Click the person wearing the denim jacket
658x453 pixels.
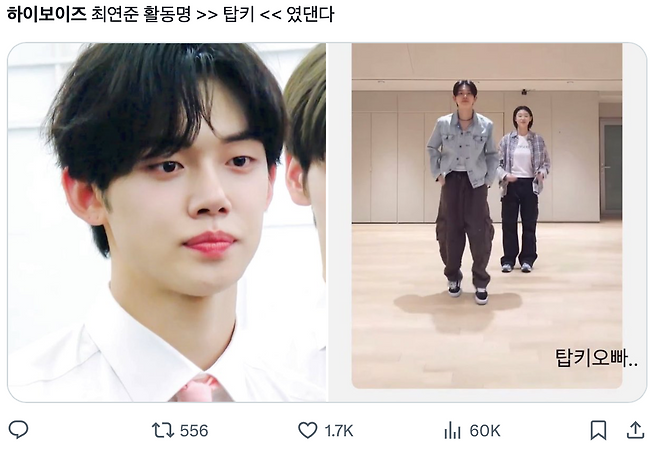[x=463, y=191]
